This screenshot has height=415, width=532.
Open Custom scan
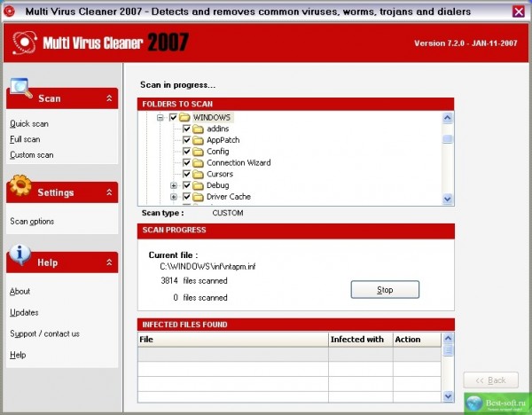tap(32, 155)
